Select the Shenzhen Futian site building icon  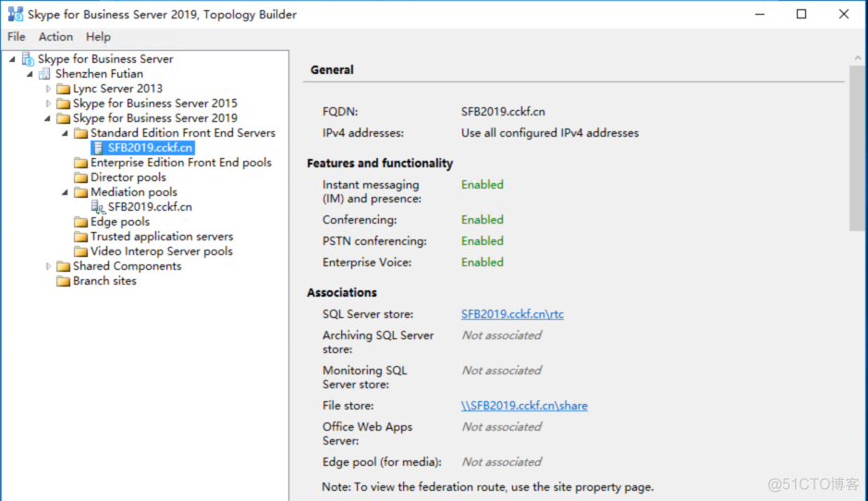pos(45,74)
